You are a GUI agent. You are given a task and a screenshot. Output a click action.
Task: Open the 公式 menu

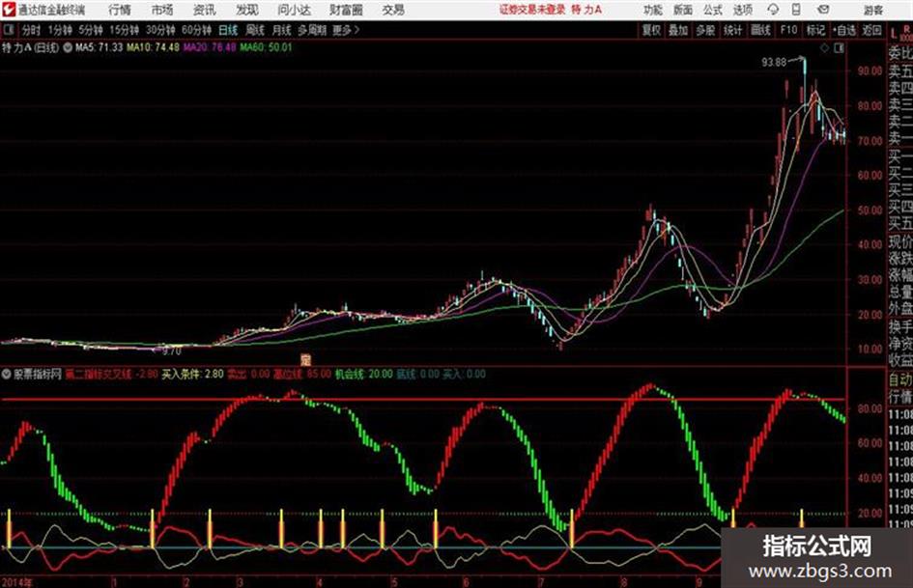click(712, 10)
